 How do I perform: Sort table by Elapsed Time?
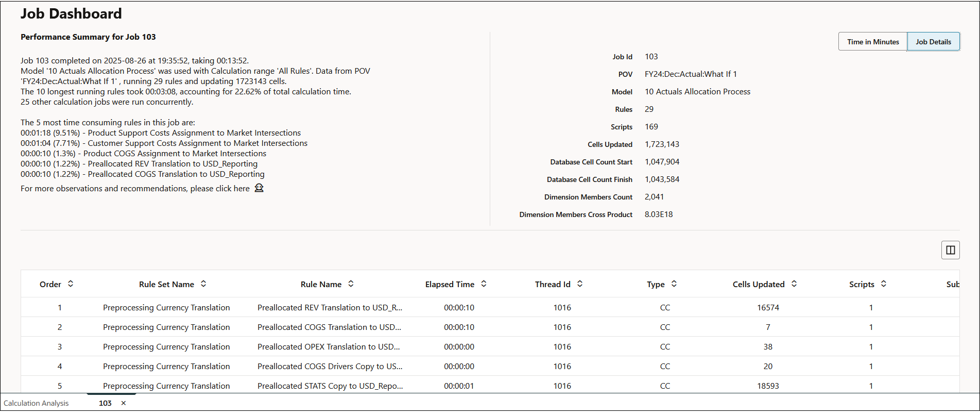coord(484,284)
